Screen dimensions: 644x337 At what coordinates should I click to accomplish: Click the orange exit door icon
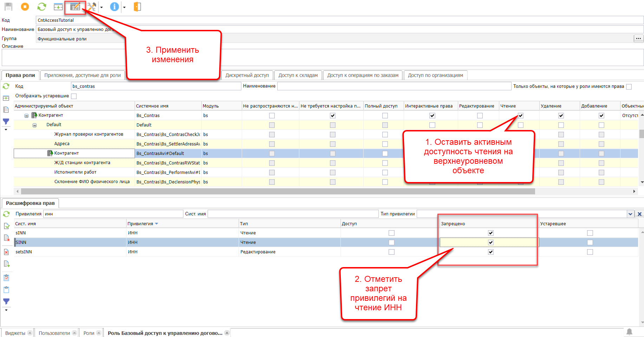click(137, 7)
